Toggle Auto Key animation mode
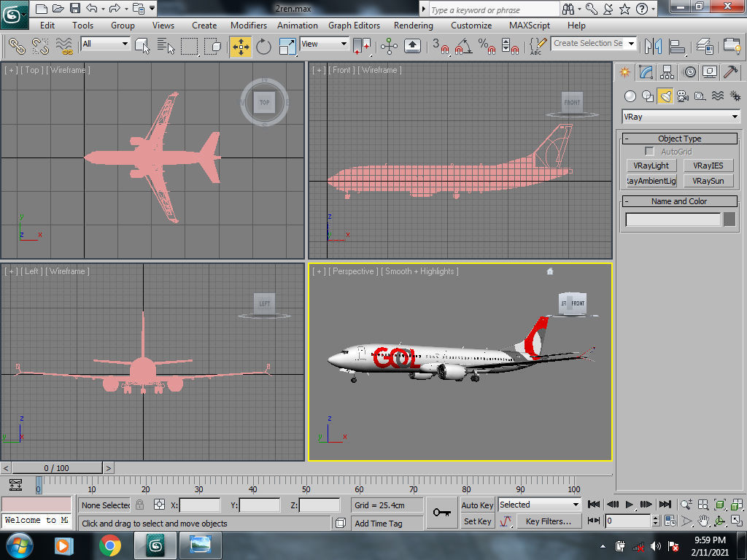747x560 pixels. (477, 505)
